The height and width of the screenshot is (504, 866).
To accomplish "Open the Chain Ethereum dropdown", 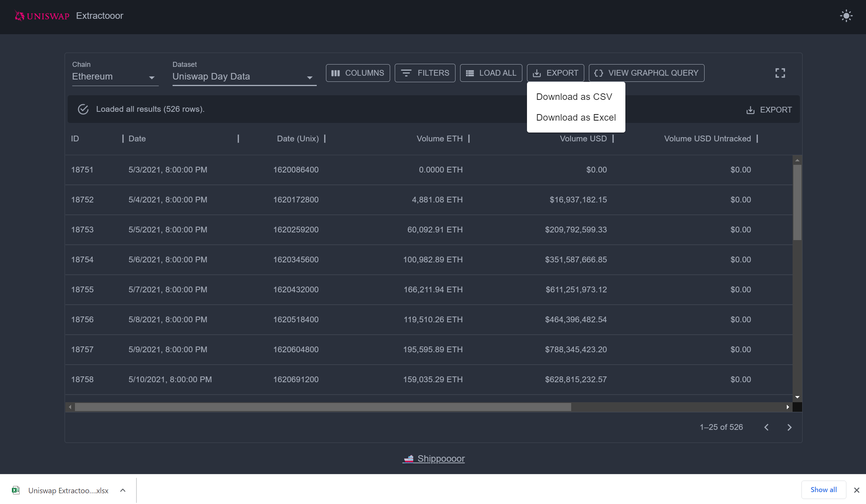I will 115,76.
